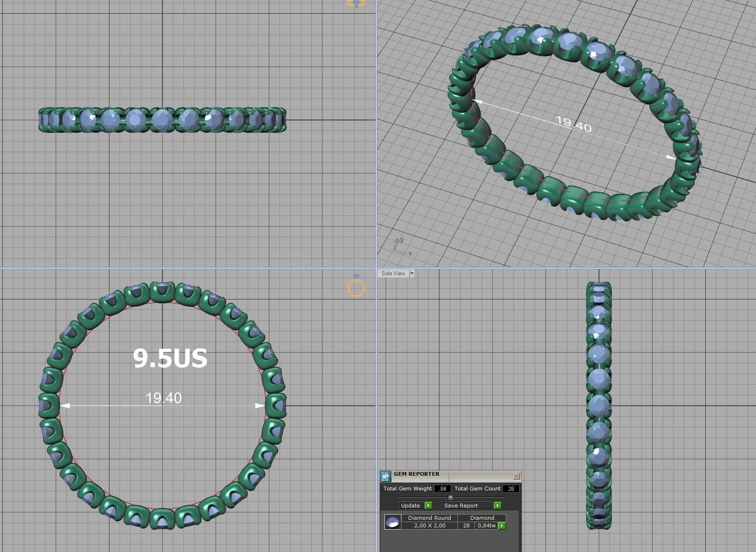Click the Diamond material cell
The width and height of the screenshot is (756, 552).
(482, 518)
